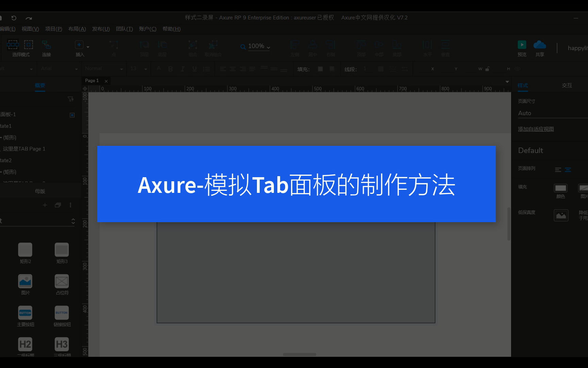
Task: Switch to the 交互 interactions tab
Action: (567, 86)
